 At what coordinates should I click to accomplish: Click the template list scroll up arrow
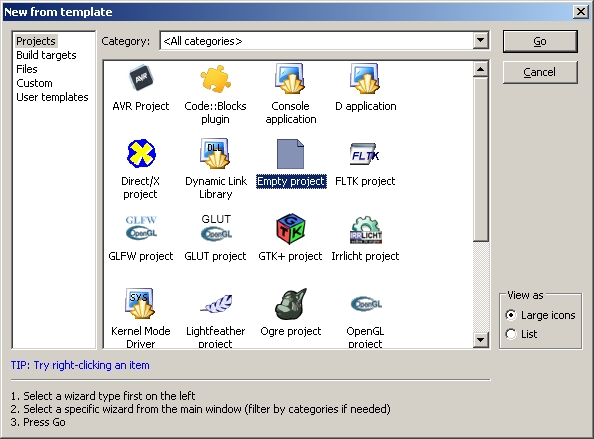tap(481, 69)
